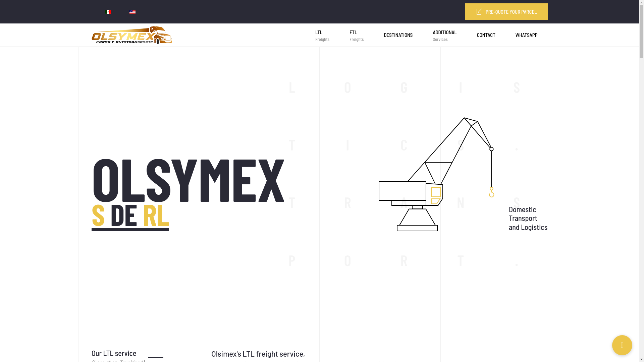Open the Contact page

coord(486,35)
